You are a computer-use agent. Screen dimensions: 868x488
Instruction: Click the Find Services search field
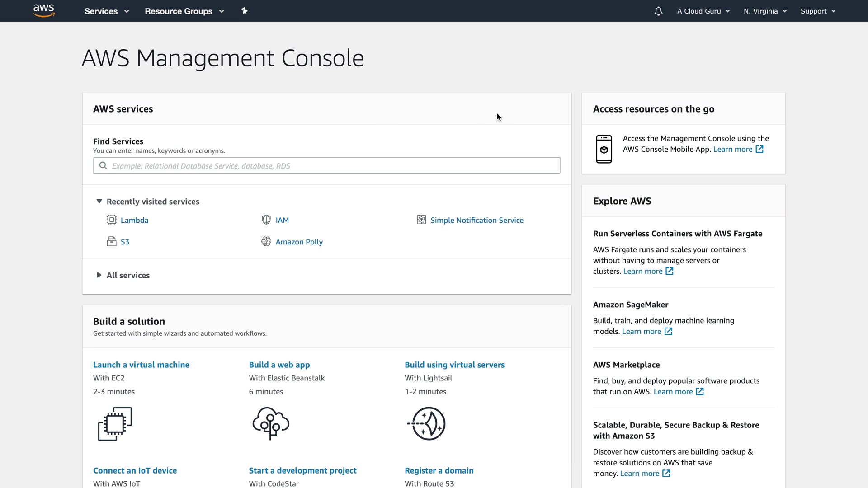[326, 166]
